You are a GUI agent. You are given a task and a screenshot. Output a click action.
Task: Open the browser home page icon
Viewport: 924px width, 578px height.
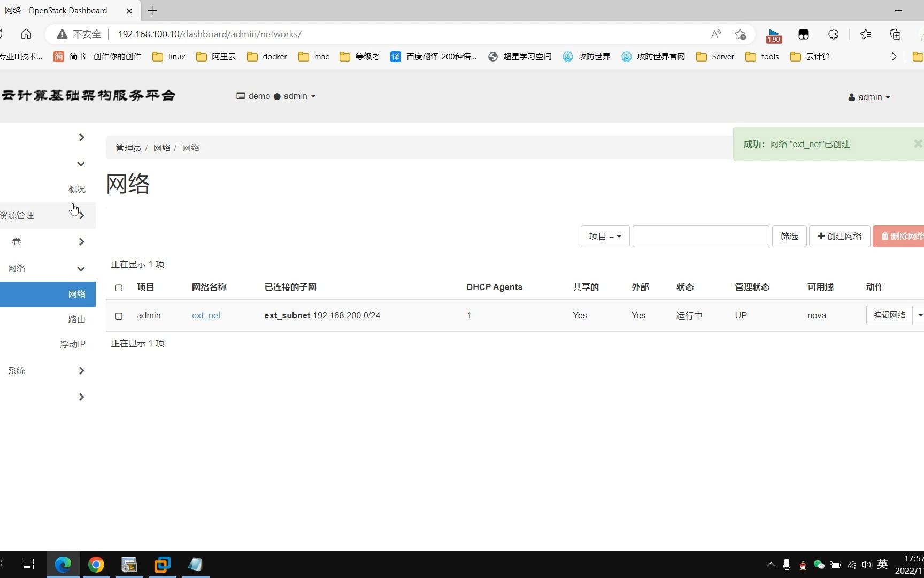pyautogui.click(x=26, y=34)
